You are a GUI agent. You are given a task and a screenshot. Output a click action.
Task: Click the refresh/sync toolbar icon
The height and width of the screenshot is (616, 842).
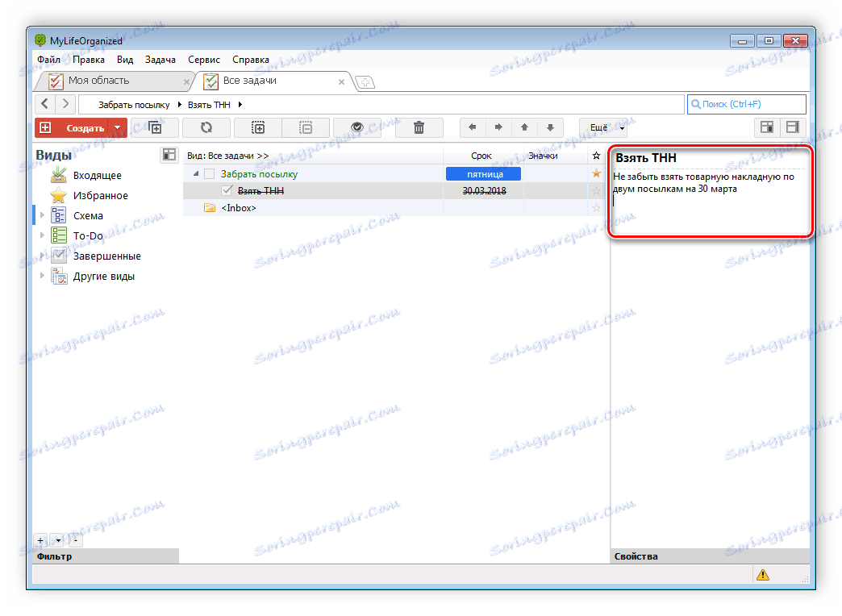(206, 128)
